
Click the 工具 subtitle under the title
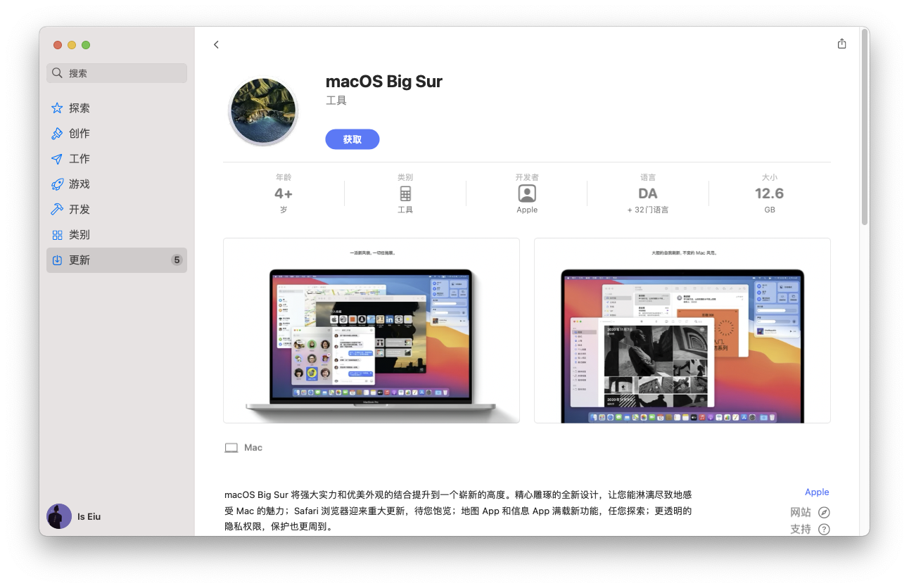coord(336,101)
